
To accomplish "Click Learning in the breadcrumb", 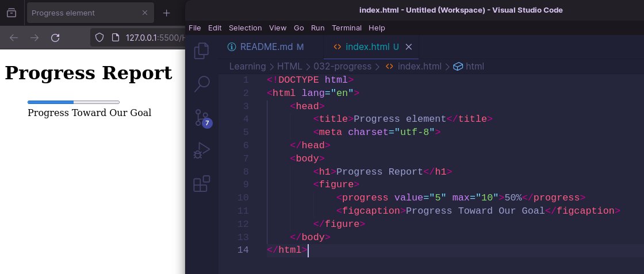I will point(247,67).
